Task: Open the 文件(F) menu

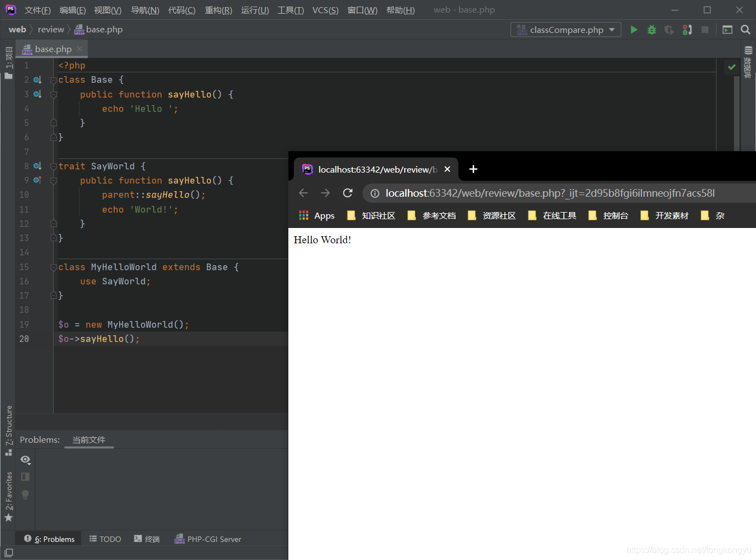Action: [37, 10]
